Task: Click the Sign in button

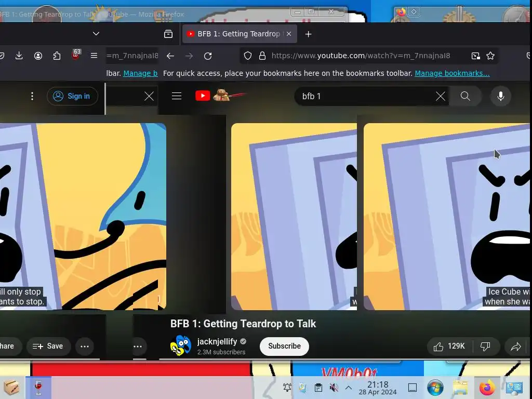Action: (72, 96)
